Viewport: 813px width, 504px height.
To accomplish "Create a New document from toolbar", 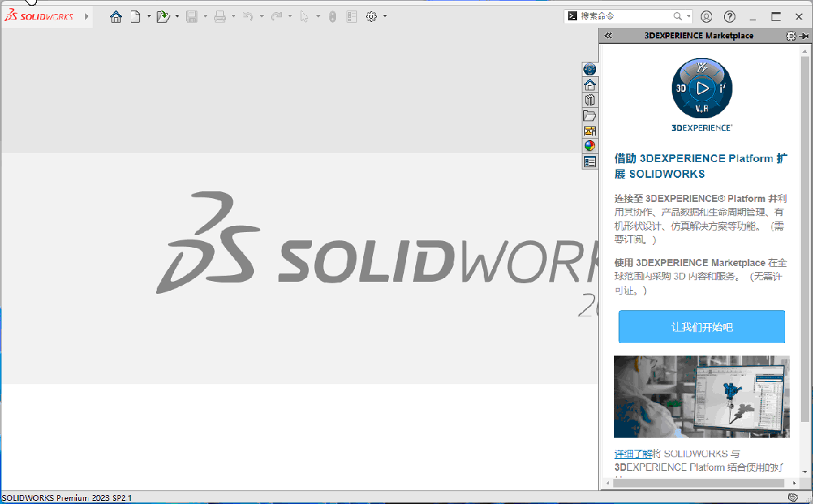I will tap(136, 17).
